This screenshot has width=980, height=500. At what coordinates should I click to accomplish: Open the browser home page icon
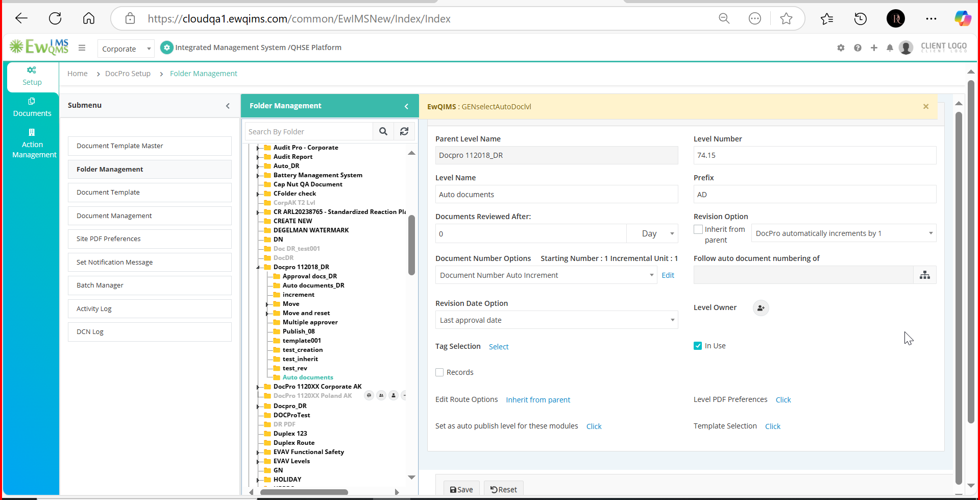pyautogui.click(x=89, y=19)
